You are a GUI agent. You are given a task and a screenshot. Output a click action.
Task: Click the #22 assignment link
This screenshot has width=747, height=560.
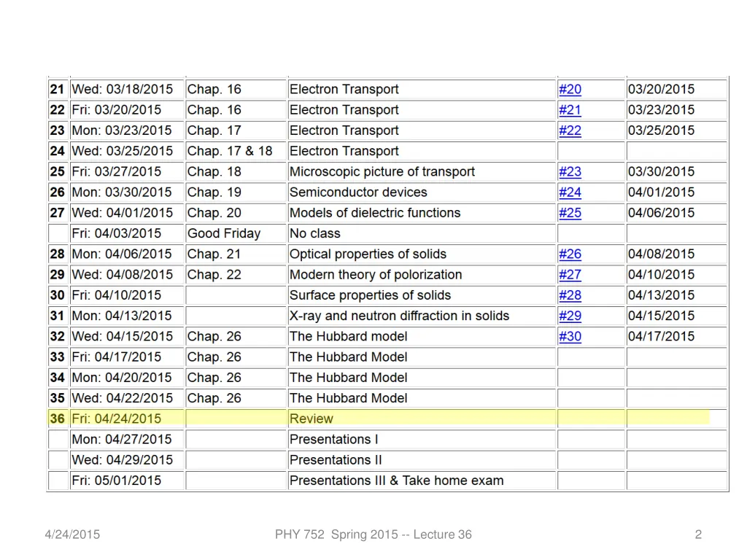click(570, 131)
